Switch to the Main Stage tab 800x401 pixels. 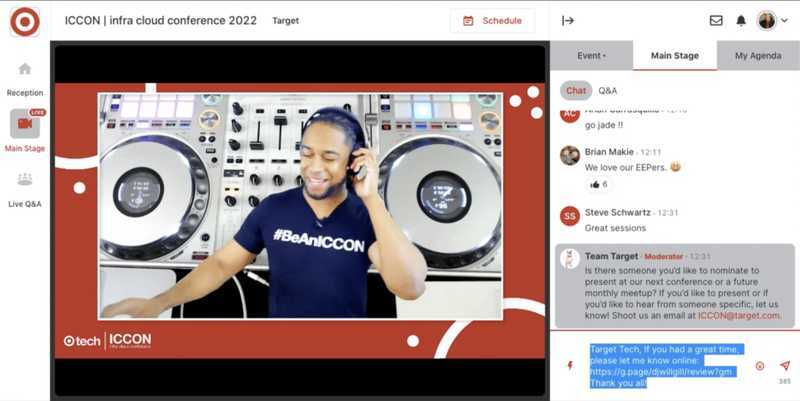point(674,56)
